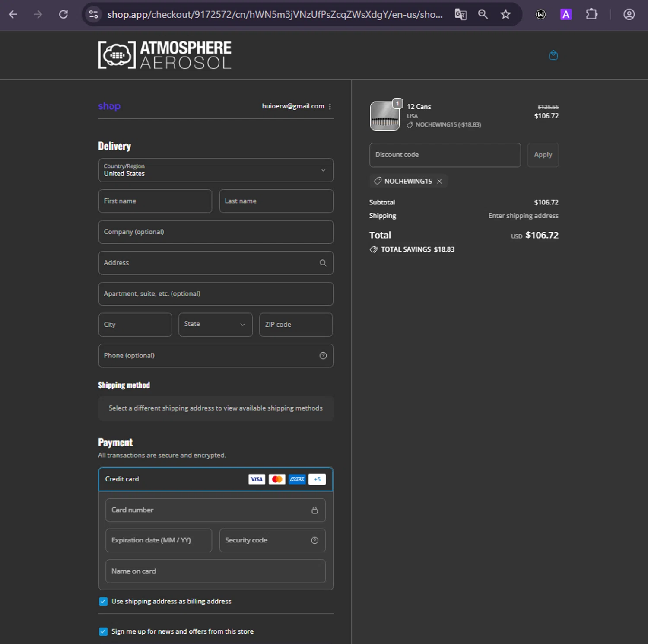
Task: Click the Last name field
Action: tap(276, 201)
